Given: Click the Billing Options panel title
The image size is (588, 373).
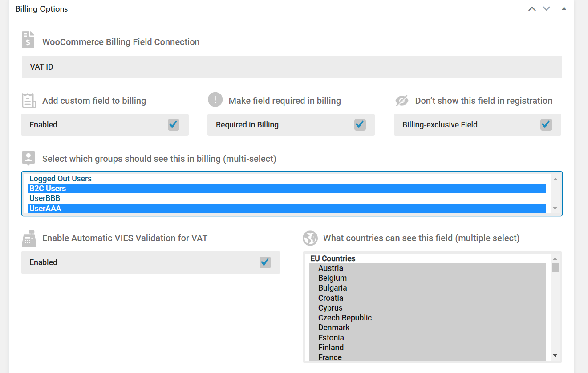Looking at the screenshot, I should (x=42, y=9).
